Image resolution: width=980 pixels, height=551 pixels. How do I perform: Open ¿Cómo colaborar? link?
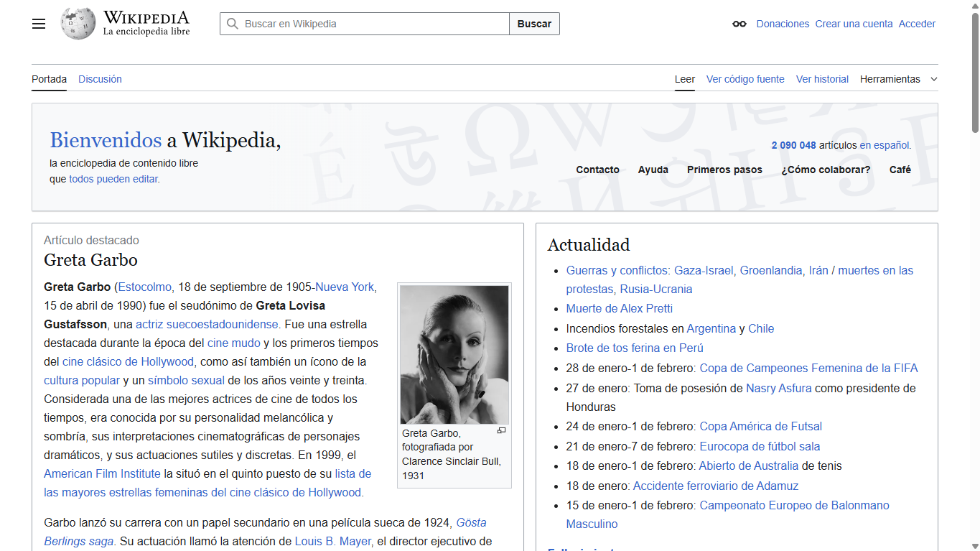pos(826,170)
